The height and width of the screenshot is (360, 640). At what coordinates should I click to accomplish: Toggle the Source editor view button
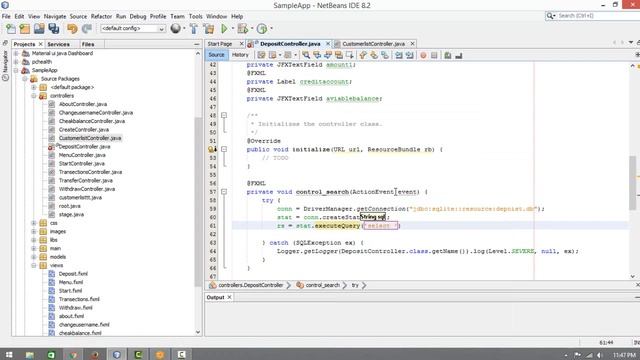point(216,55)
